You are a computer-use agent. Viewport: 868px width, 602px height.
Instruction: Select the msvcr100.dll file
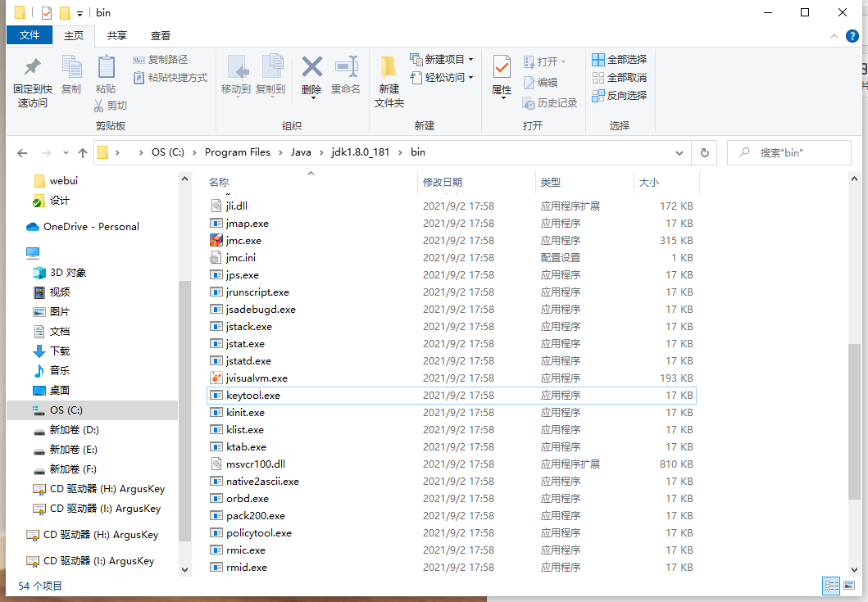[x=451, y=464]
